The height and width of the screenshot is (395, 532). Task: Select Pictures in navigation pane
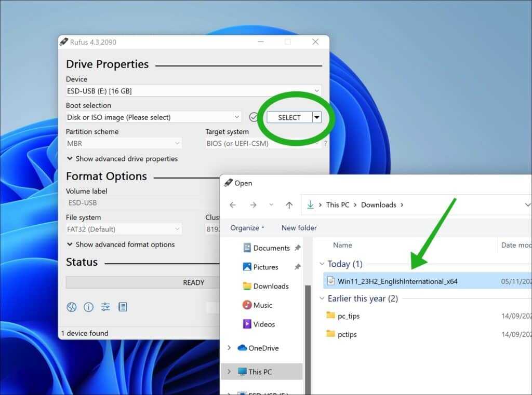265,267
